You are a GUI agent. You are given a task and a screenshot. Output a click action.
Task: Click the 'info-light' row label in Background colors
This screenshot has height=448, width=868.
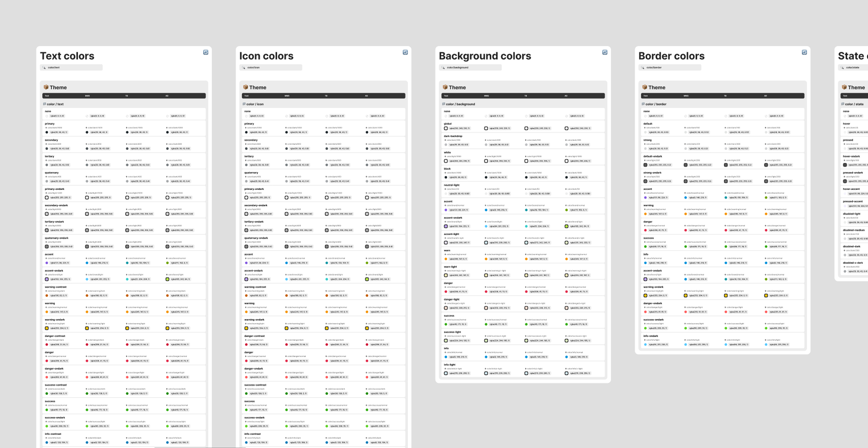pyautogui.click(x=449, y=365)
